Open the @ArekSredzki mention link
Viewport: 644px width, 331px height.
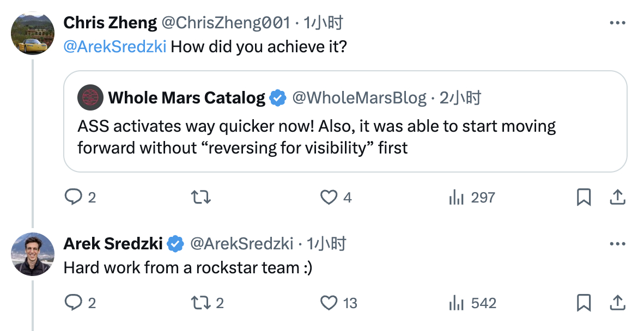(x=115, y=47)
